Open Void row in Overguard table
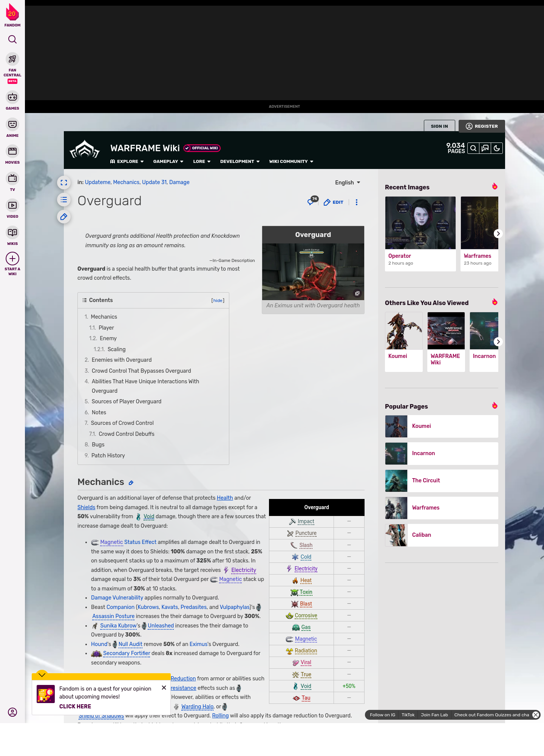This screenshot has width=544, height=756. [x=306, y=686]
